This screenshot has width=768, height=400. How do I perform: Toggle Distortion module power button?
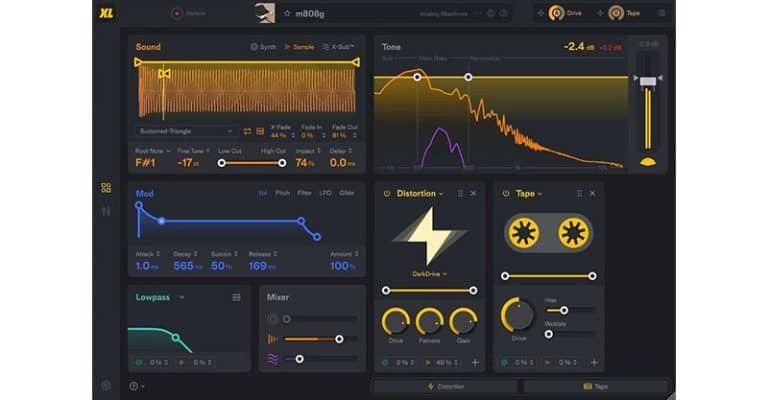[387, 193]
